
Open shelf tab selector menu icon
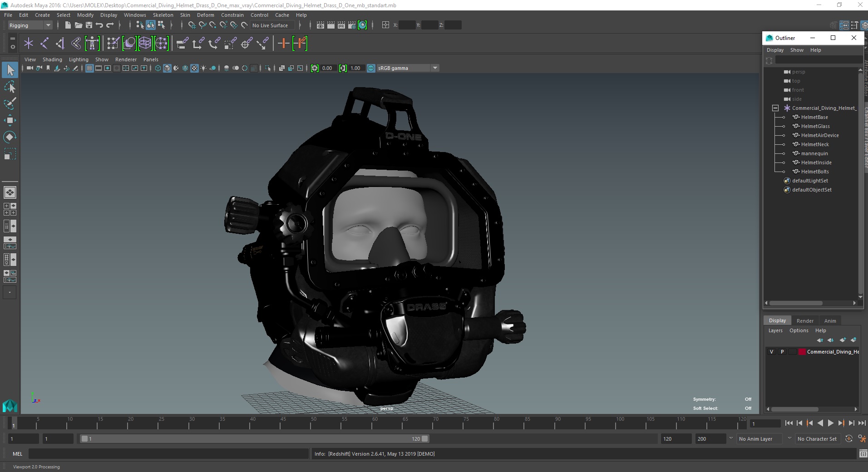[12, 39]
